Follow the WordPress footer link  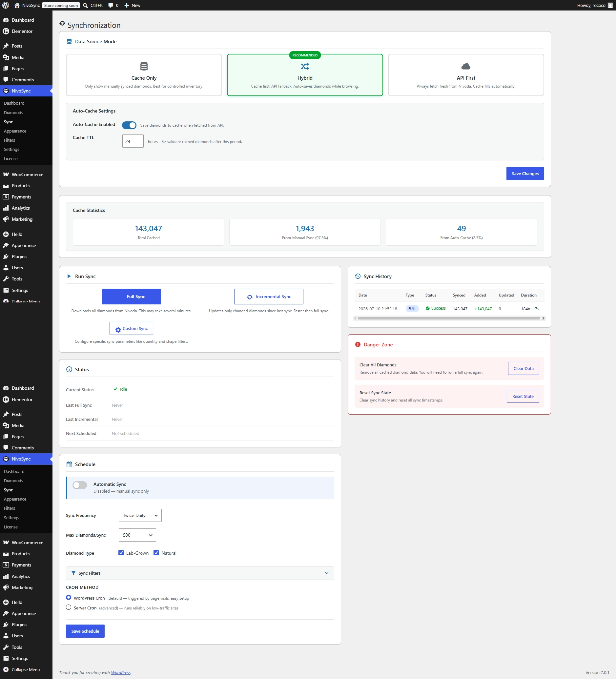click(121, 672)
